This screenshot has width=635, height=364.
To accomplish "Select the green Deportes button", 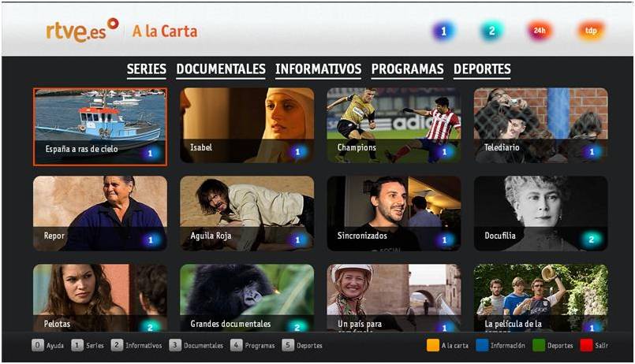I will (x=539, y=345).
